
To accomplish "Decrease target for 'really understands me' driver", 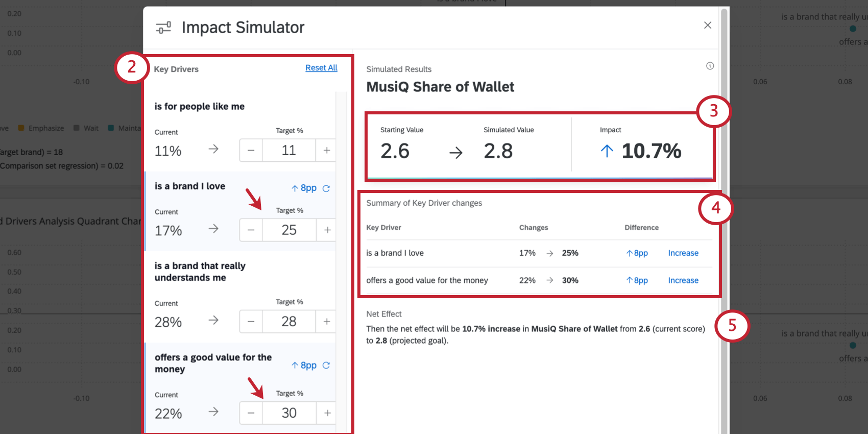I will tap(251, 322).
